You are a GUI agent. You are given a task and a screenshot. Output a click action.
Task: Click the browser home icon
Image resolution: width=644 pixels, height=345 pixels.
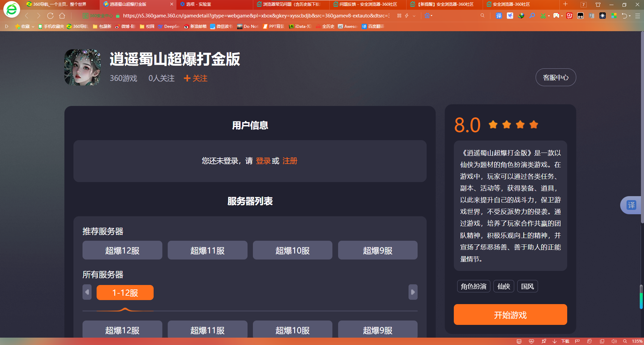coord(62,16)
